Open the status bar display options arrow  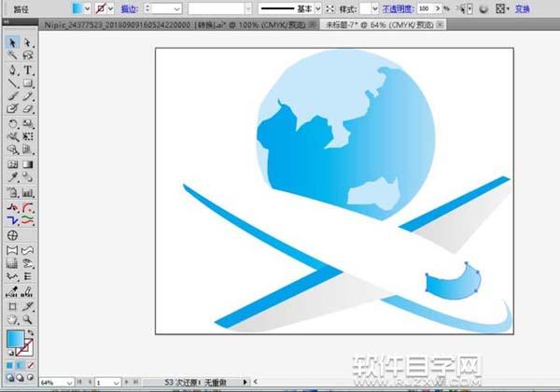245,382
